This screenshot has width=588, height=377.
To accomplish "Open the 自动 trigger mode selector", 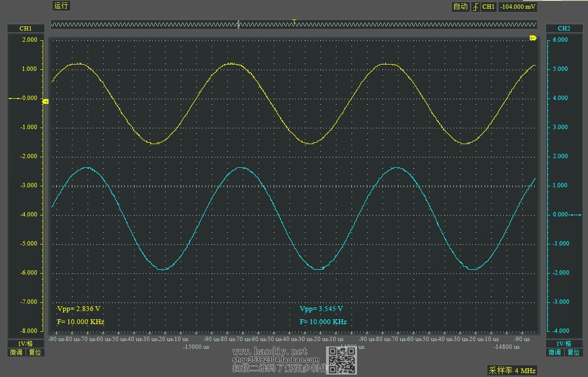I will tap(460, 7).
